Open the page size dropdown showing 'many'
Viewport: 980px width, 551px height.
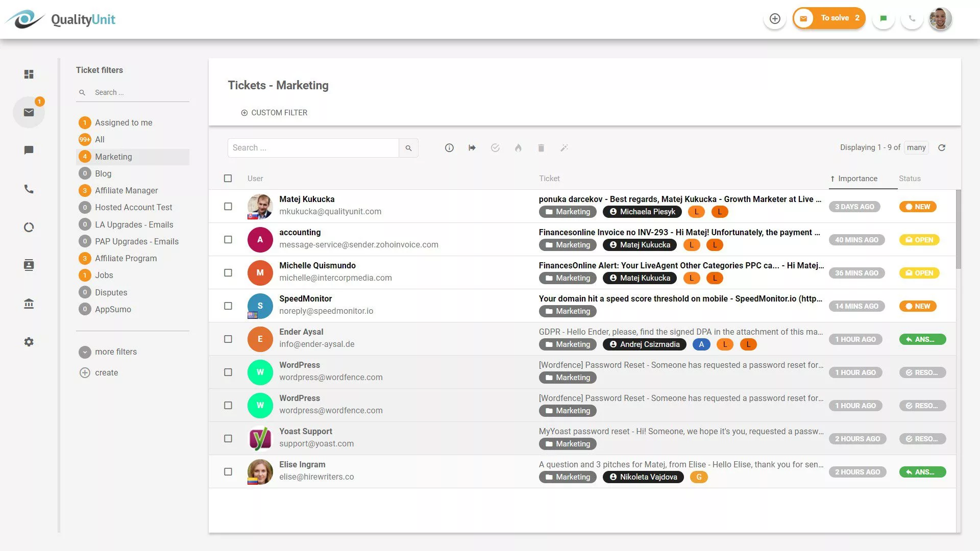click(x=916, y=147)
